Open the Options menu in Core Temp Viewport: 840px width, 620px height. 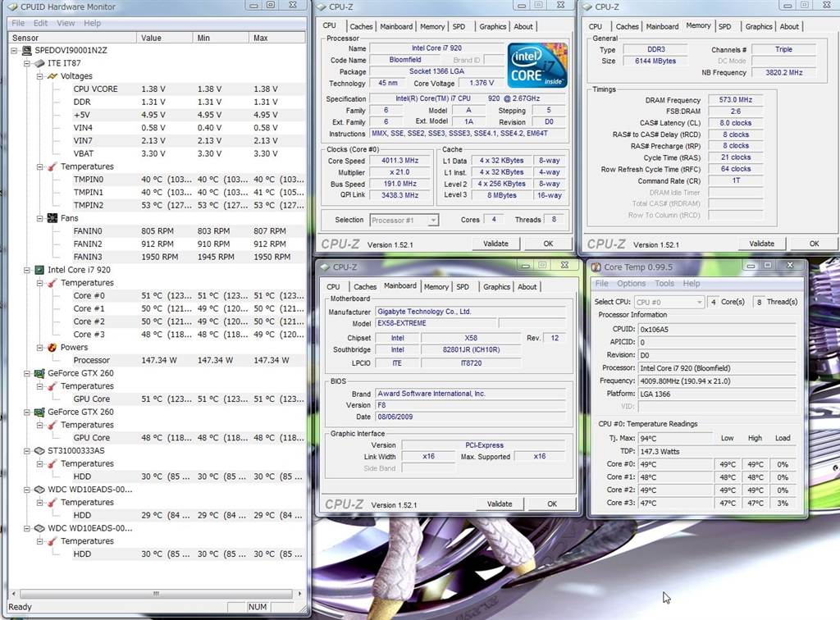(631, 284)
